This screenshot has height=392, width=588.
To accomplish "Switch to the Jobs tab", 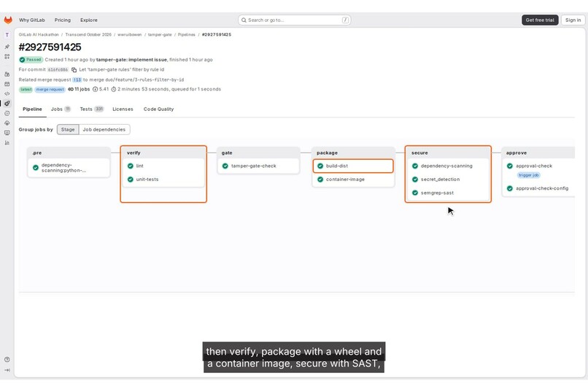I will tap(61, 109).
